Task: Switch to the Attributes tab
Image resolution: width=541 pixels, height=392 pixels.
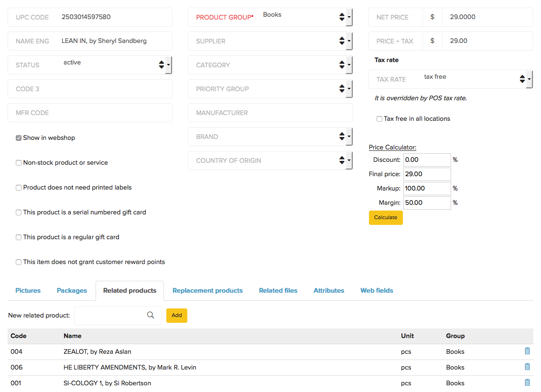Action: (x=329, y=291)
